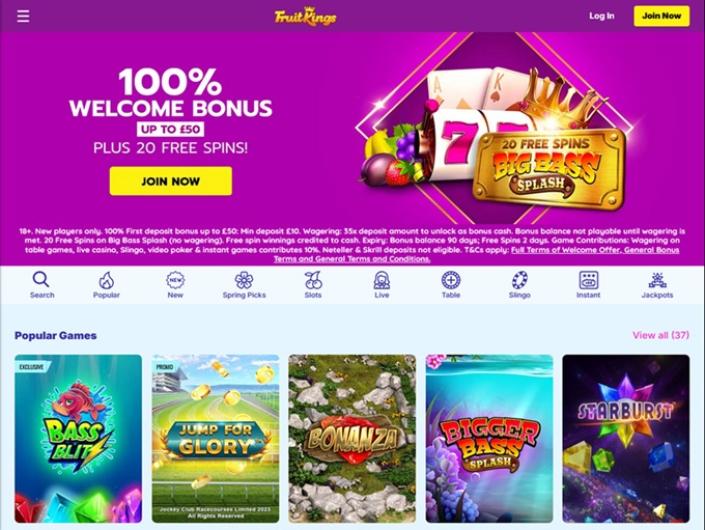This screenshot has width=705, height=530.
Task: Open the hamburger menu
Action: tap(23, 16)
